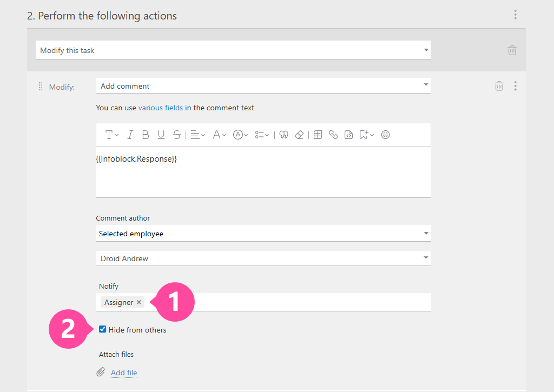The width and height of the screenshot is (554, 392).
Task: Click the 'Notify' label
Action: coord(108,286)
